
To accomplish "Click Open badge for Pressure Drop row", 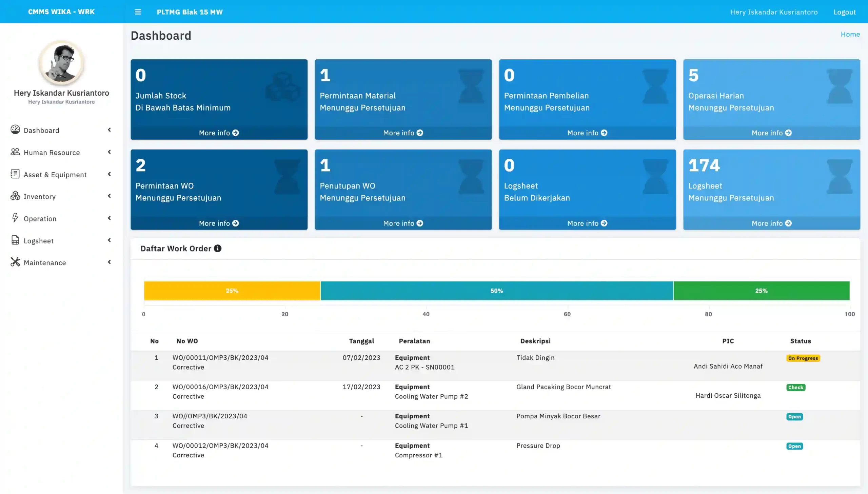I will click(x=794, y=446).
